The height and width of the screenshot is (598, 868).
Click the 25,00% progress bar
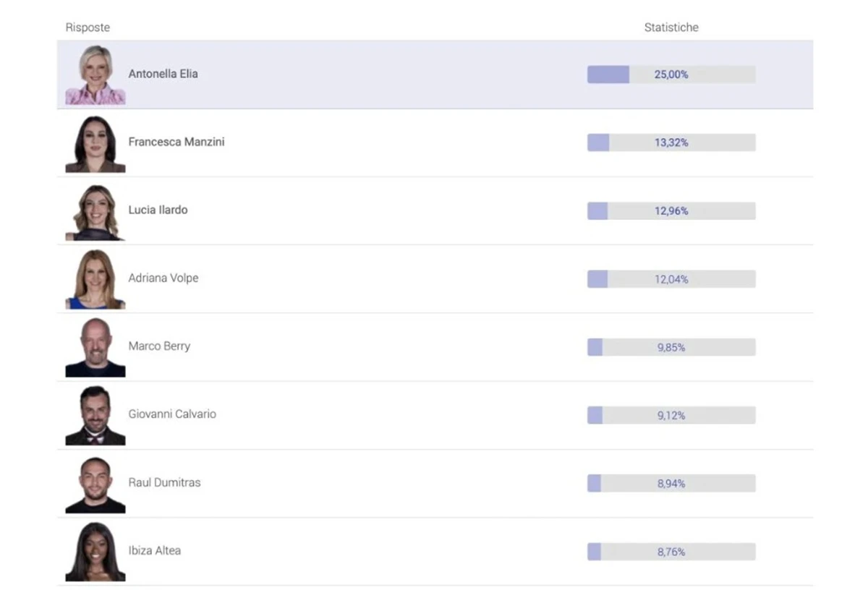click(671, 74)
